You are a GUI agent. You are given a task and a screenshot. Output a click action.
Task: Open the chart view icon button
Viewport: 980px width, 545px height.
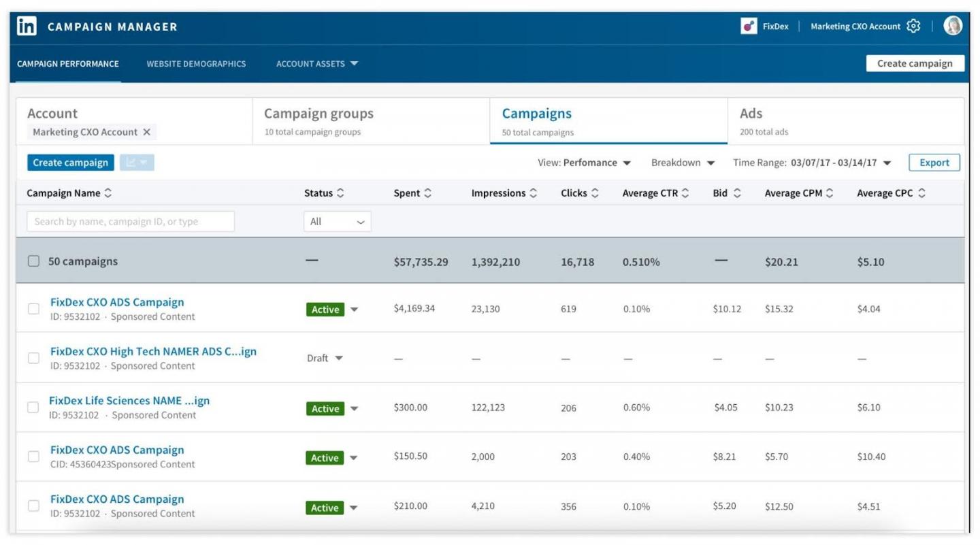[137, 163]
